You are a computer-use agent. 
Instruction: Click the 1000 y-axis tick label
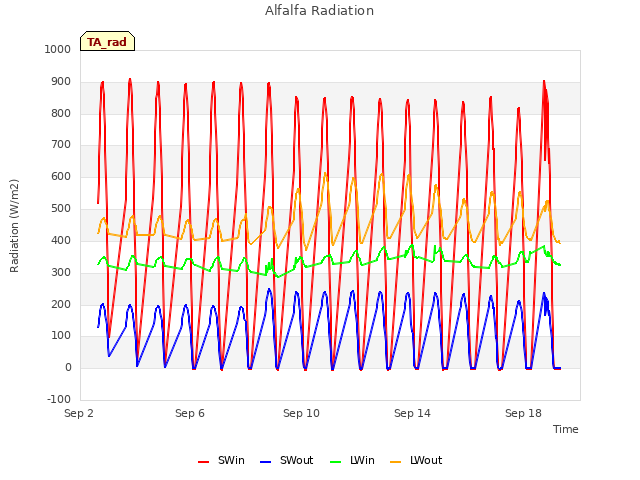point(58,49)
